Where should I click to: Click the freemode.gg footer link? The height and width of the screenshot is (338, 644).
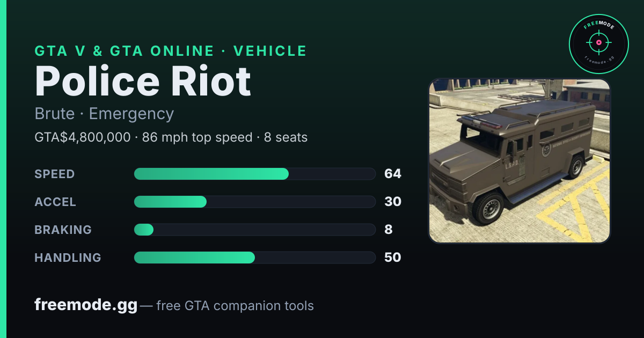tap(86, 305)
